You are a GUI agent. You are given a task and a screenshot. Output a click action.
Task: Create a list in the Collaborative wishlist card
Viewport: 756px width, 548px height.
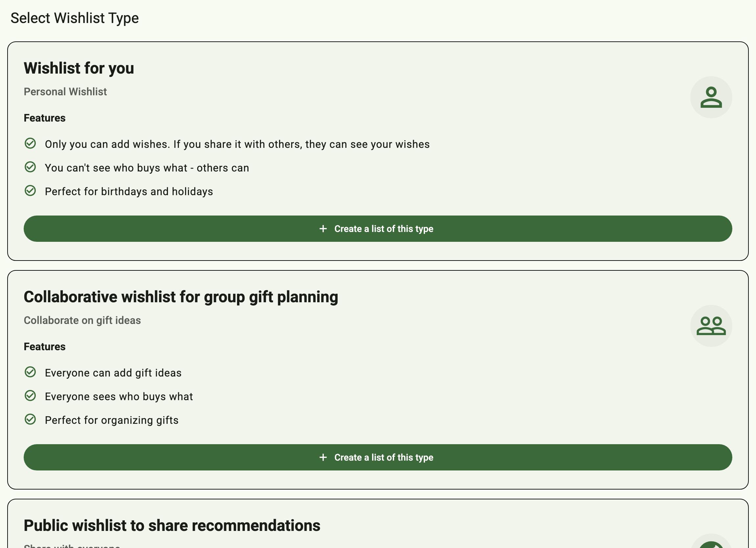[x=378, y=457]
